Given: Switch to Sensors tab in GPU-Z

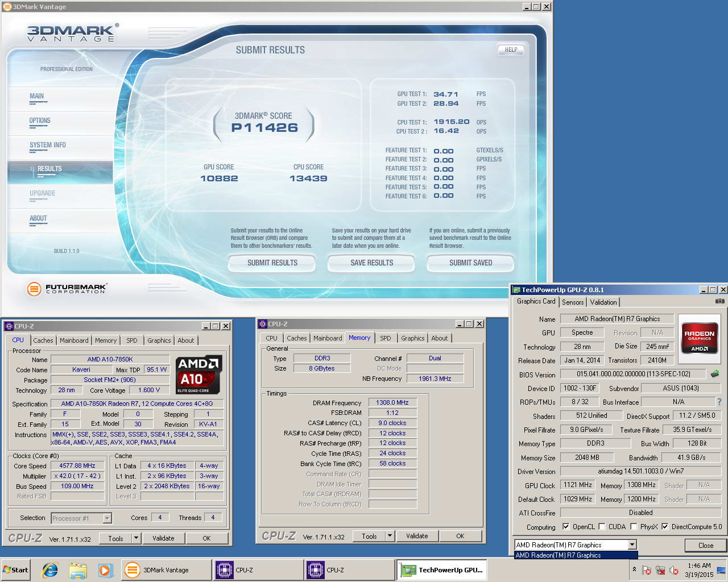Looking at the screenshot, I should tap(573, 302).
